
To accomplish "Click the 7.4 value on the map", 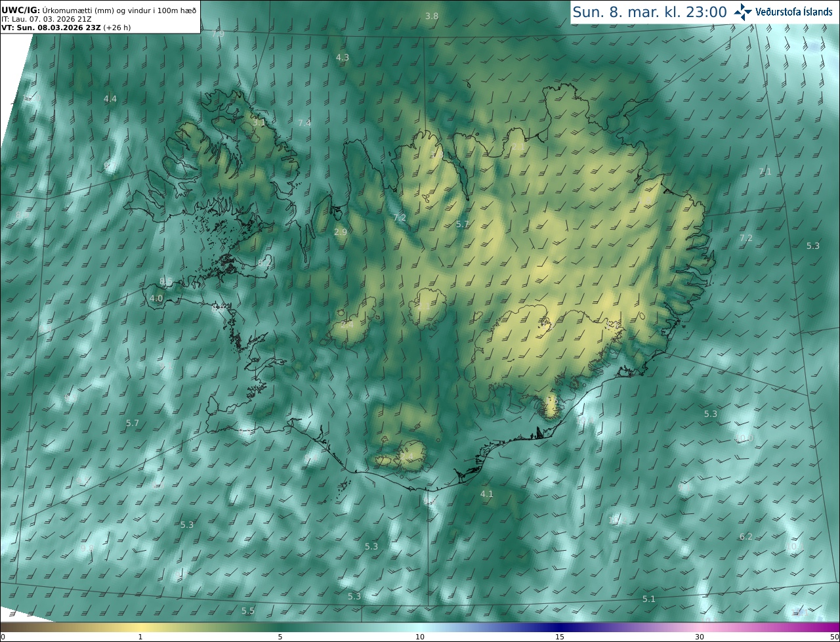I will (x=304, y=123).
